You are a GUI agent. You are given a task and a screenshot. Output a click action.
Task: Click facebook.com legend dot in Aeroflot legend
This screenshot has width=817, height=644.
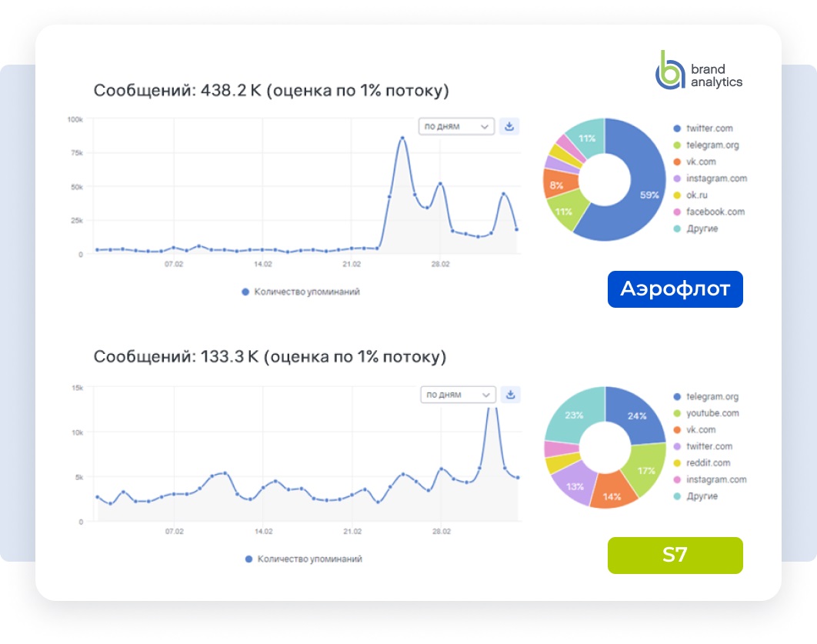pyautogui.click(x=677, y=212)
